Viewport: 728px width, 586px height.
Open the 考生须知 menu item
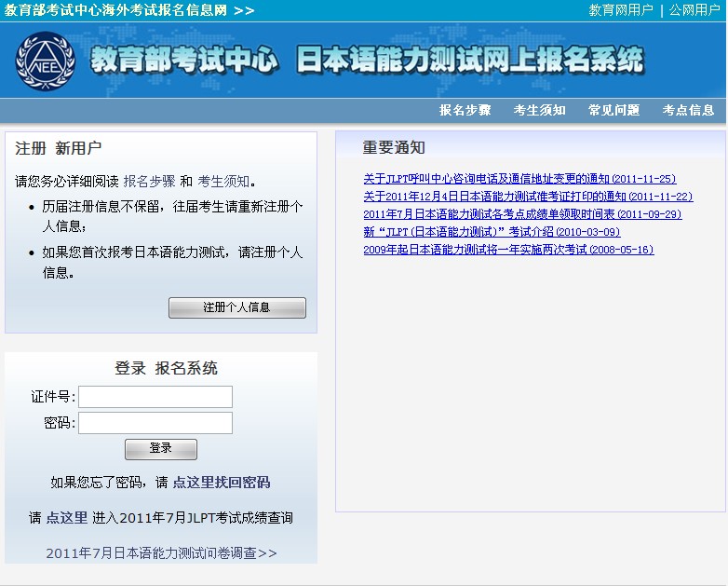(539, 110)
